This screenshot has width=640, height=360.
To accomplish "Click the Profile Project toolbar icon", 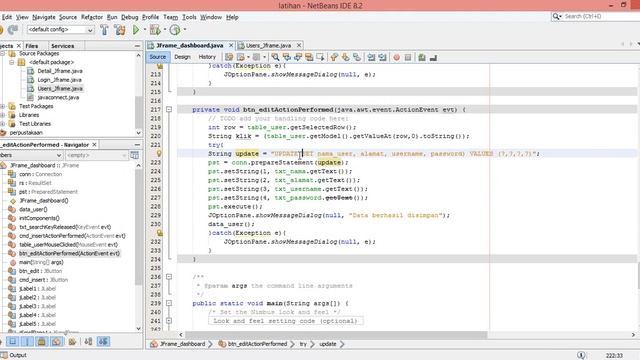I will pyautogui.click(x=175, y=30).
